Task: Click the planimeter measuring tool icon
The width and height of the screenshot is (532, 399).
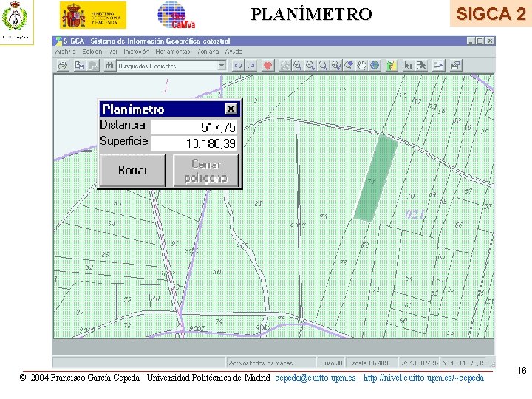Action: point(438,66)
